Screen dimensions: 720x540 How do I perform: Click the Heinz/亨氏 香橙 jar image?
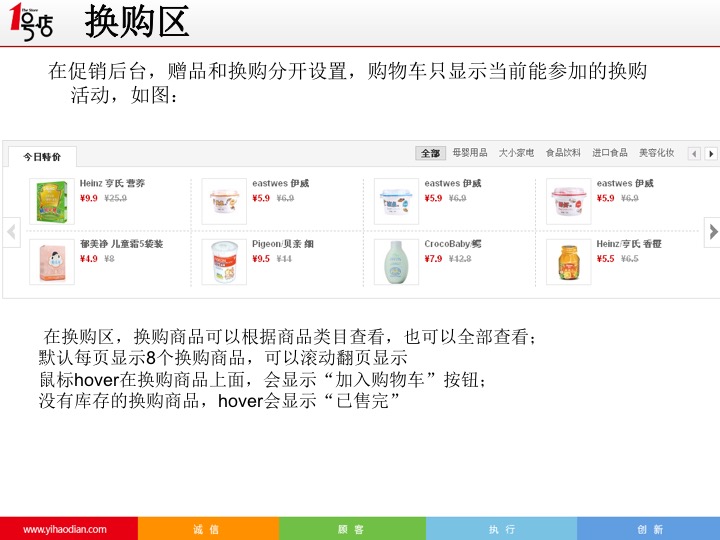click(x=568, y=262)
